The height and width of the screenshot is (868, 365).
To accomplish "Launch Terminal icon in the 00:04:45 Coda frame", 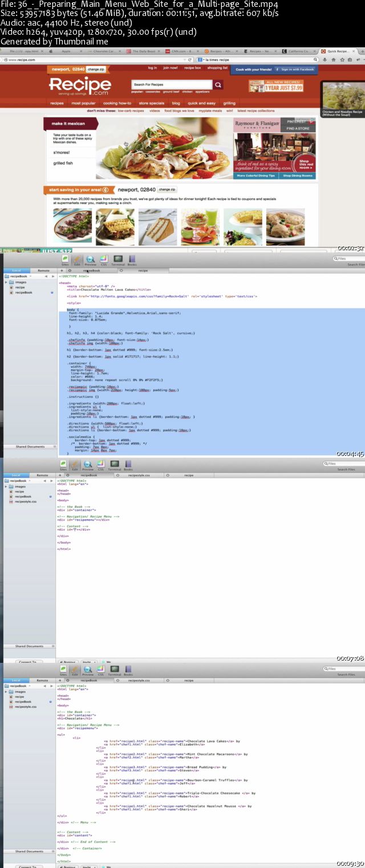I will point(118,259).
